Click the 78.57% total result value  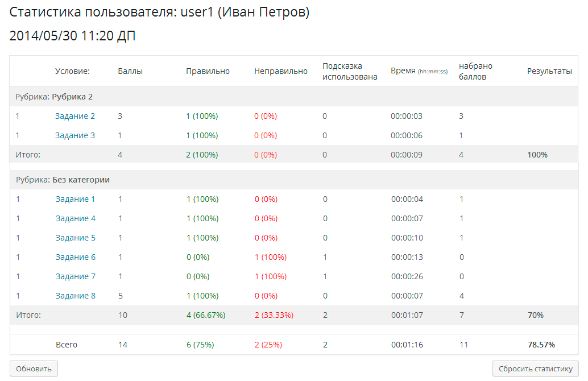click(x=541, y=345)
